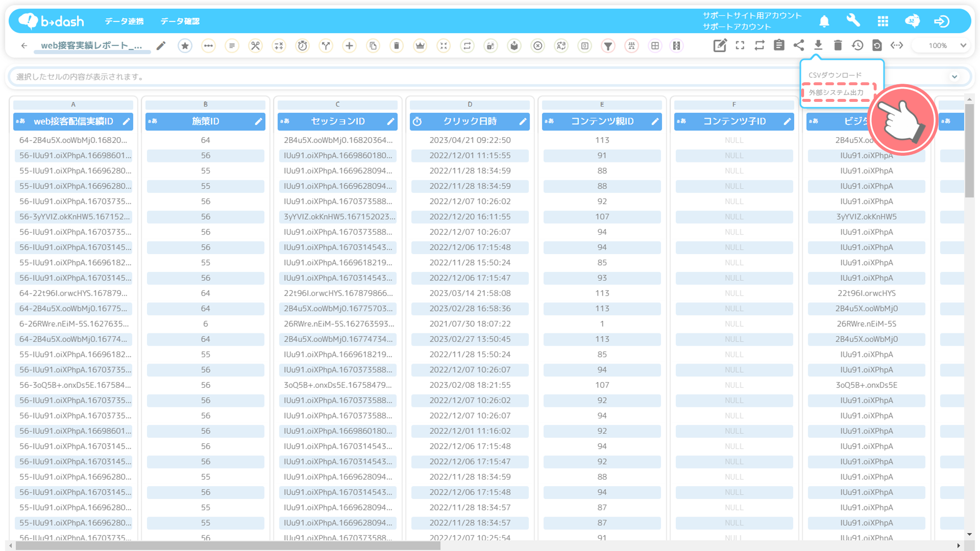Click the square pencil edit icon in the right toolbar
Viewport: 980px width, 551px height.
[720, 46]
